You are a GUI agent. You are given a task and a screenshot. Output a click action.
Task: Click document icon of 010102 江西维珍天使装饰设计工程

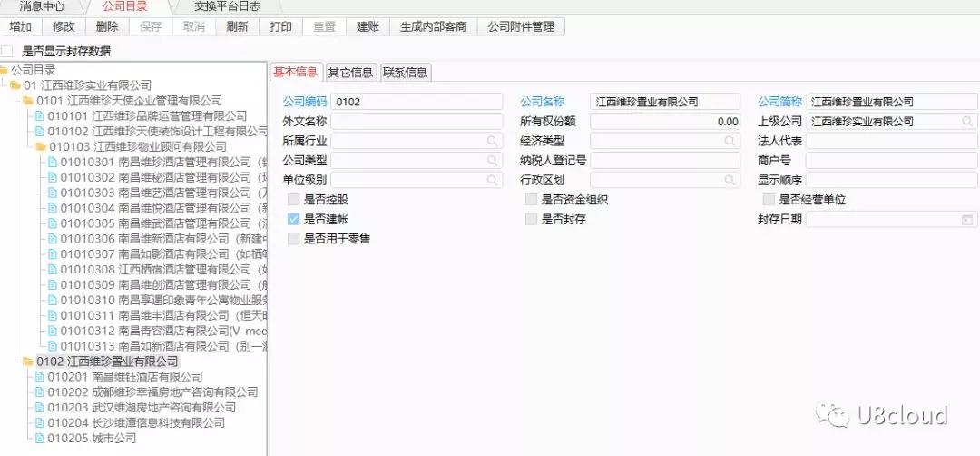click(40, 132)
